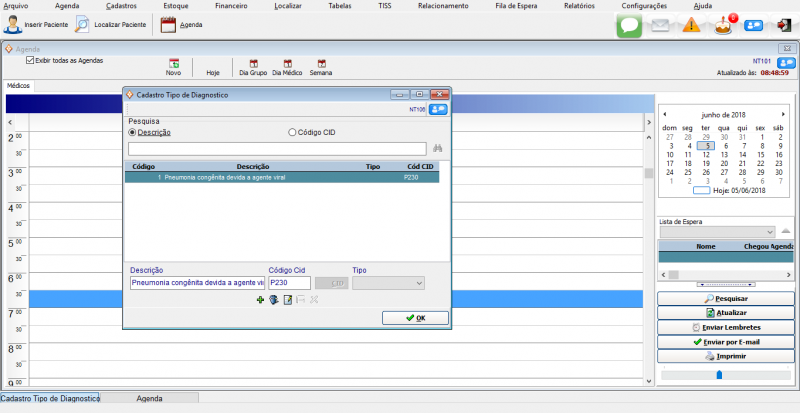The width and height of the screenshot is (800, 413).
Task: Expand the Tipo dropdown in dialog
Action: [x=419, y=283]
